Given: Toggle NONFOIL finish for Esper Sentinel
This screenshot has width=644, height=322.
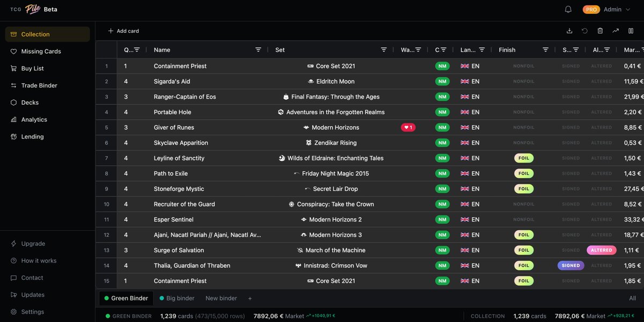Looking at the screenshot, I should (524, 219).
